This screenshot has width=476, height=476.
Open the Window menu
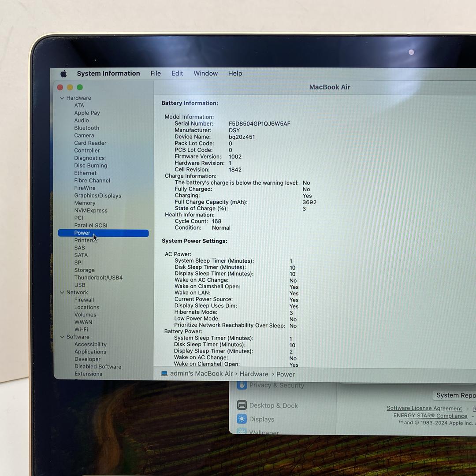coord(205,74)
